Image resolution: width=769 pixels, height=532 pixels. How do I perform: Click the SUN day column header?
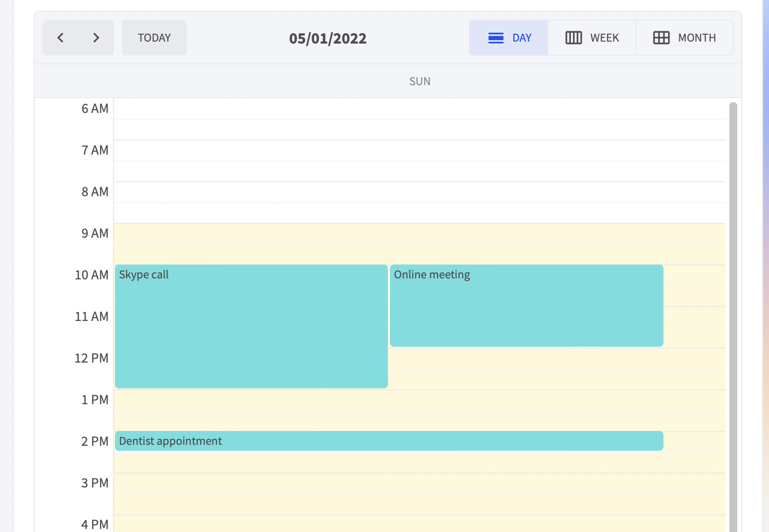click(x=420, y=81)
